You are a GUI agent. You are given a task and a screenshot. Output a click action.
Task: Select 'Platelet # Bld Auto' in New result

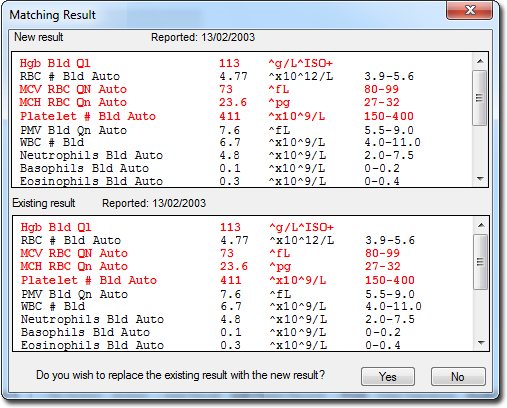point(88,116)
